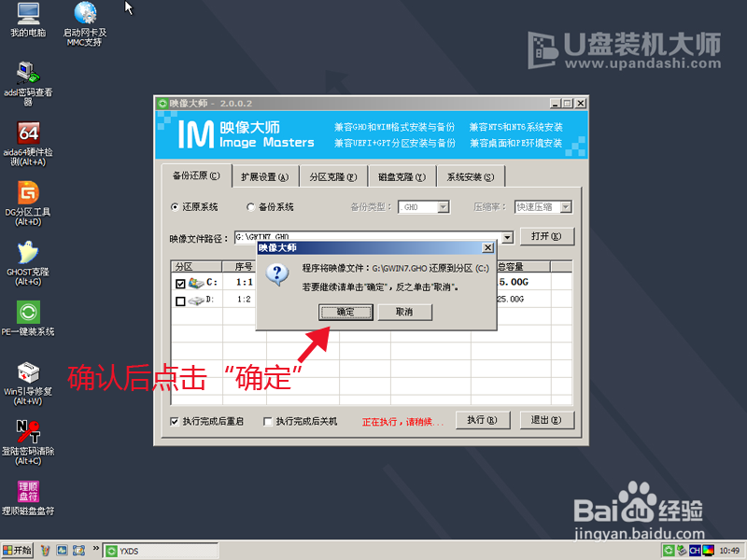747x560 pixels.
Task: Click the 映像文件路径 input field
Action: click(368, 237)
